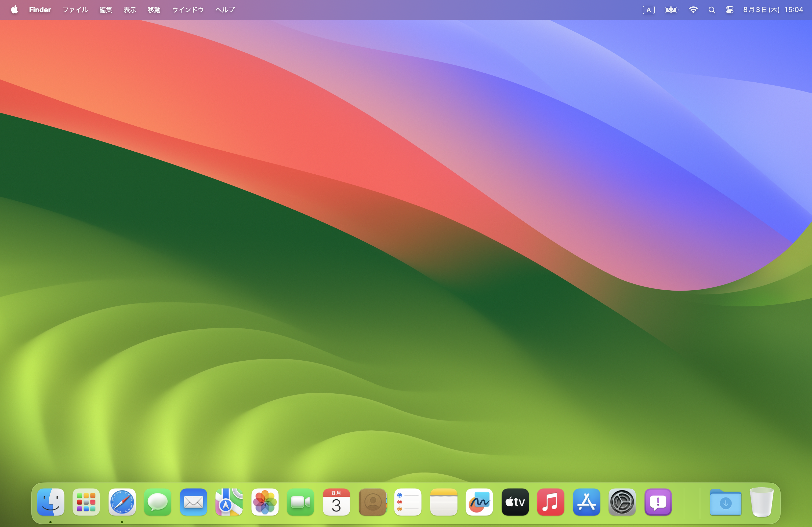Open the App Store
Viewport: 812px width, 527px height.
click(586, 502)
